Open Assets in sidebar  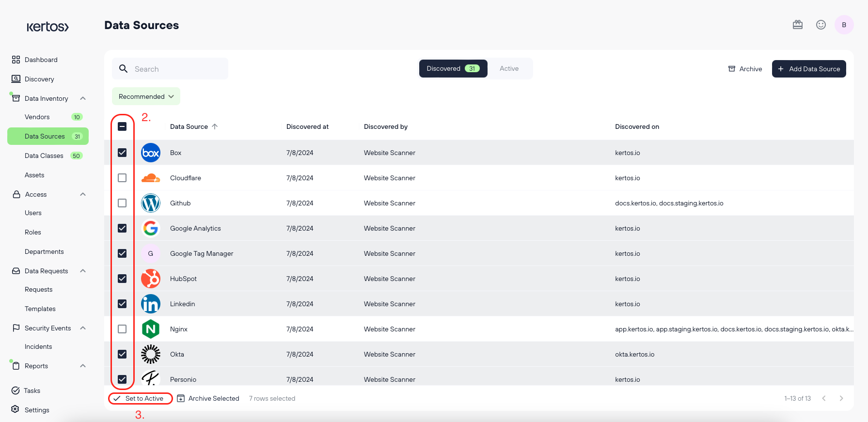pyautogui.click(x=34, y=175)
